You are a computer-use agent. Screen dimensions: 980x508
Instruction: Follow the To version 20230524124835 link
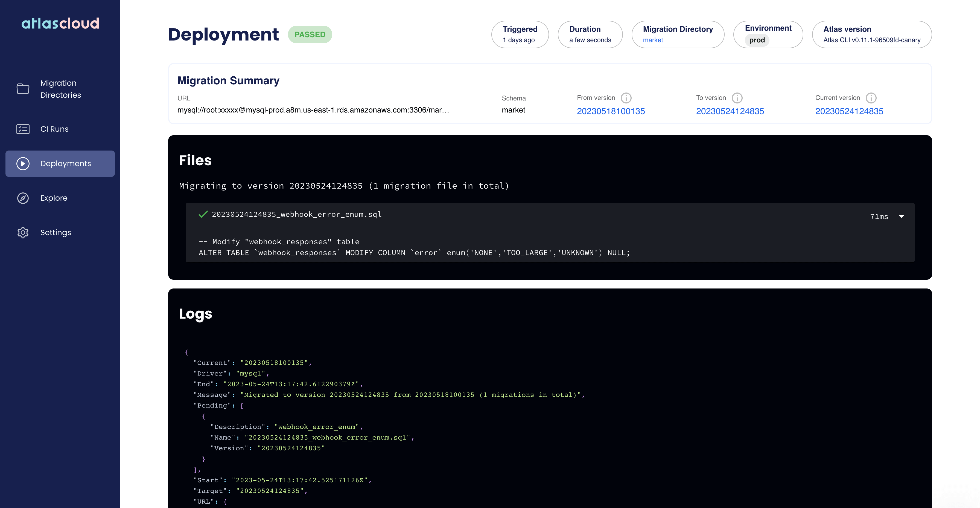point(730,111)
